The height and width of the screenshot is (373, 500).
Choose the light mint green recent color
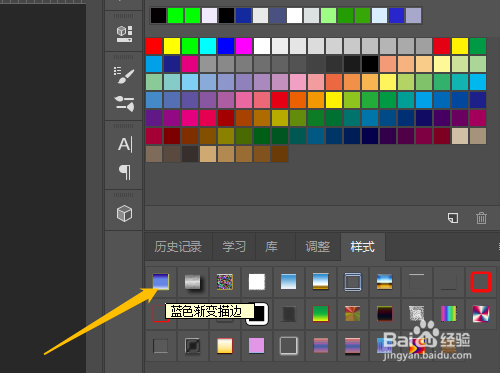click(328, 15)
